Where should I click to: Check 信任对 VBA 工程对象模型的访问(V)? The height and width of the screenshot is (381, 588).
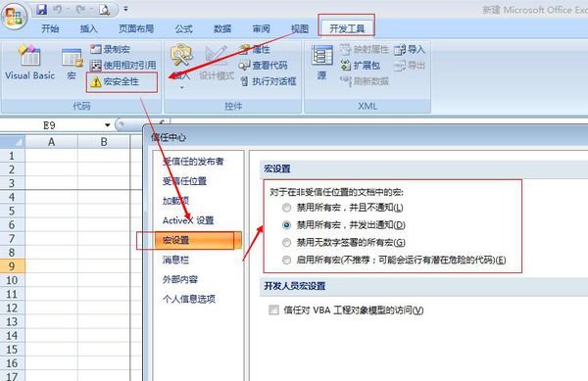(x=274, y=310)
